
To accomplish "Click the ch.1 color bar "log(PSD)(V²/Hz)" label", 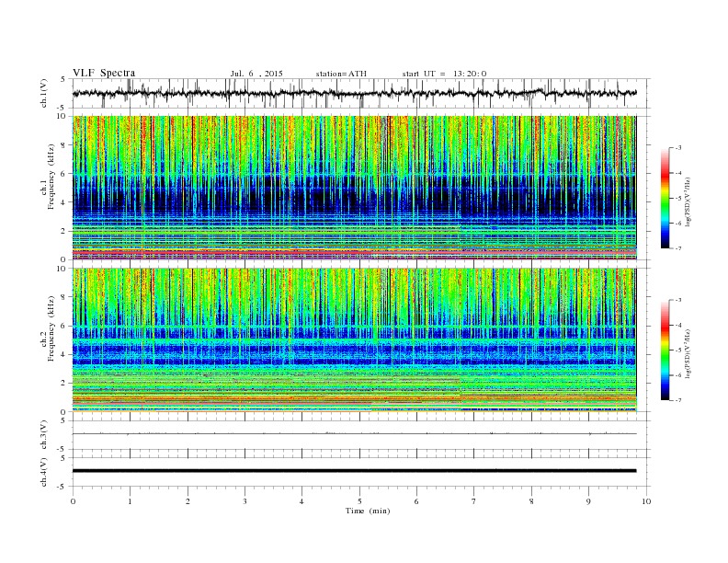I will pos(688,202).
